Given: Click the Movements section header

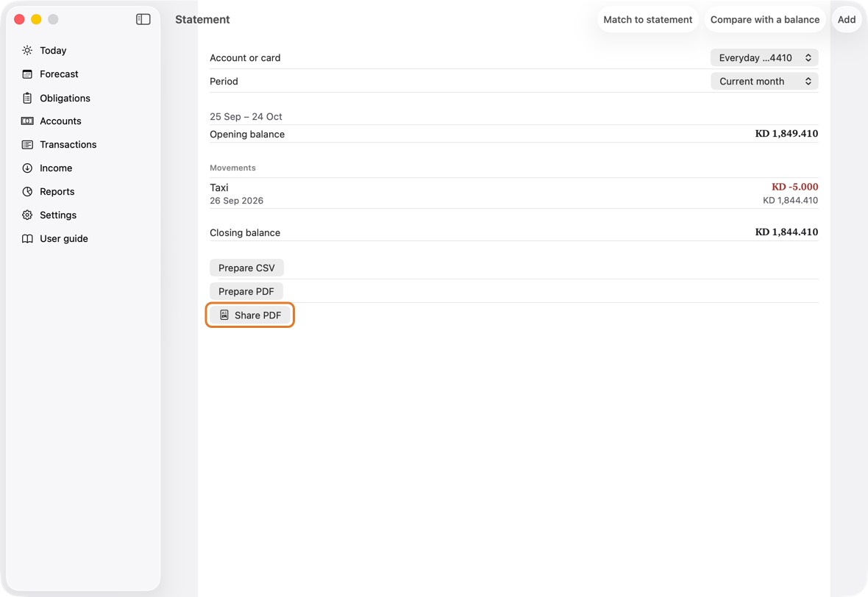Looking at the screenshot, I should pos(232,168).
